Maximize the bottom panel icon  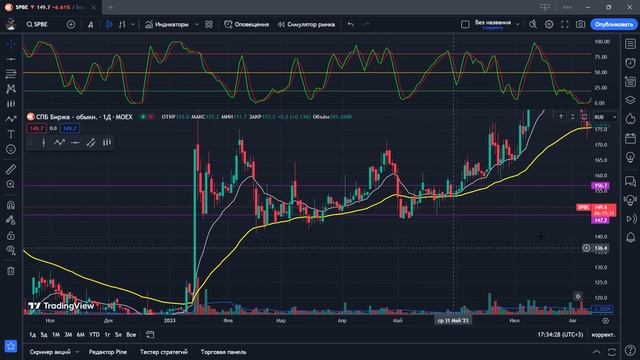coord(611,352)
